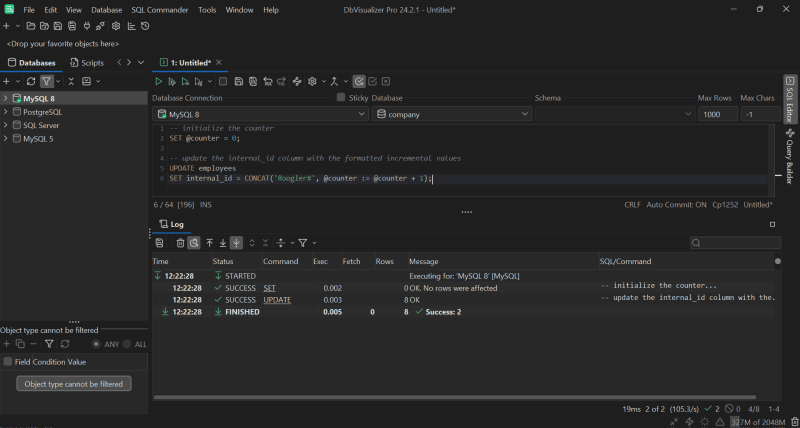Open the Database menu
800x428 pixels.
coord(107,10)
